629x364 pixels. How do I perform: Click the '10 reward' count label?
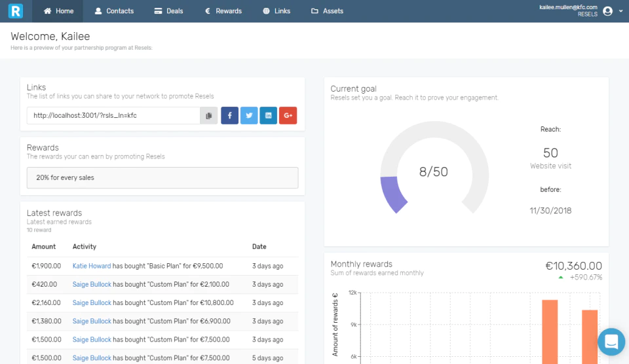coord(39,230)
